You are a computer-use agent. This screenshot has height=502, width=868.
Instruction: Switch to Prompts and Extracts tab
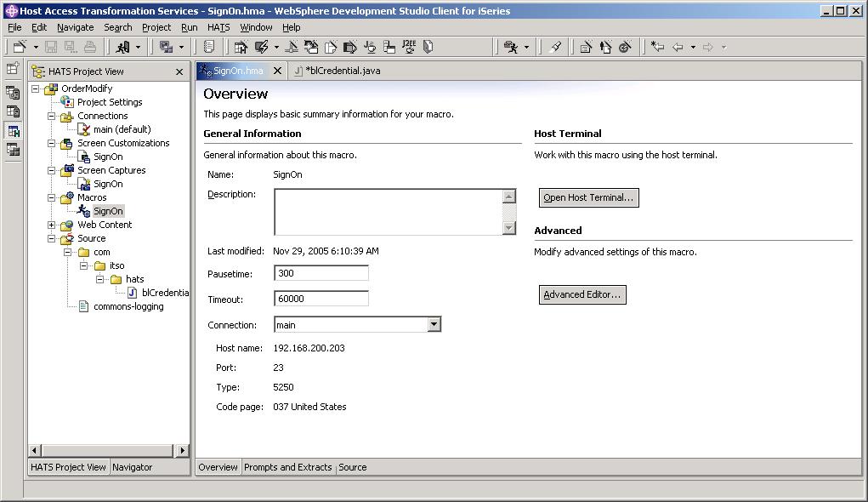click(x=288, y=467)
